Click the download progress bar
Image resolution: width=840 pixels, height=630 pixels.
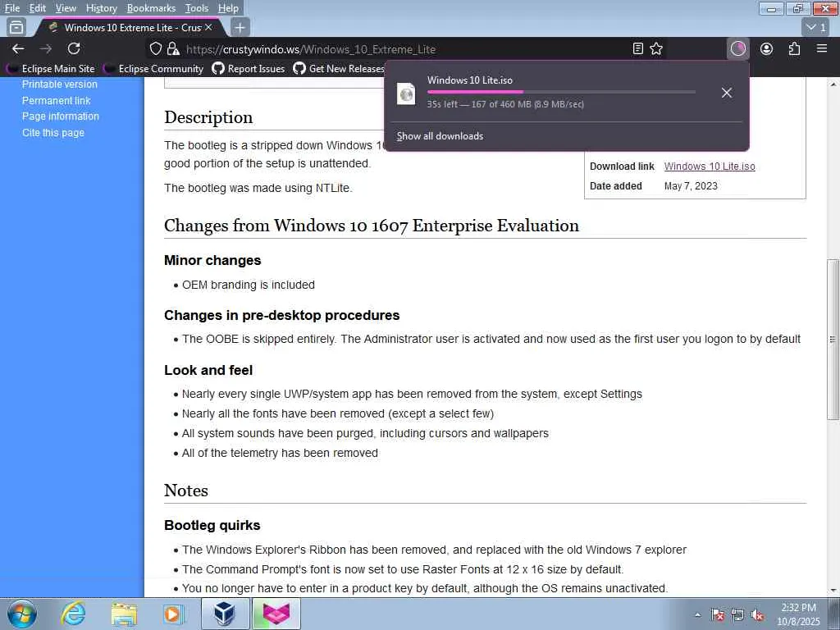pyautogui.click(x=561, y=92)
